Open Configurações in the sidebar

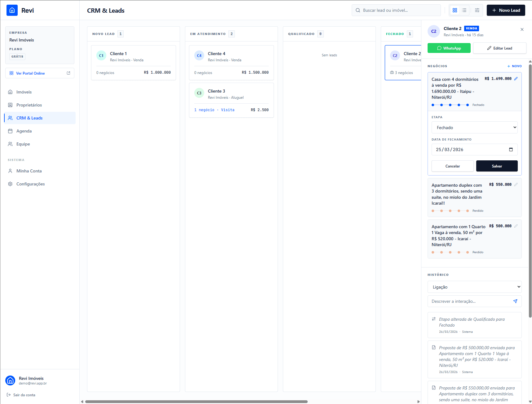coord(30,184)
